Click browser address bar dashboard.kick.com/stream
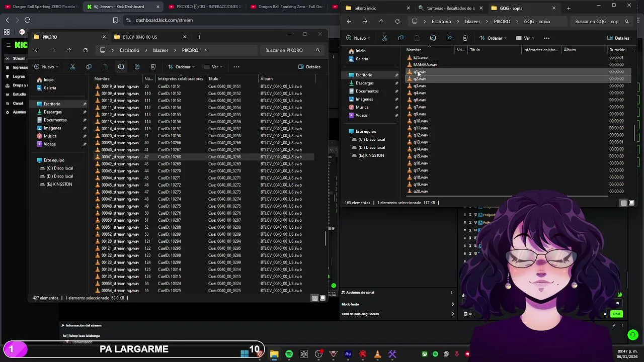This screenshot has width=644, height=362. (164, 20)
